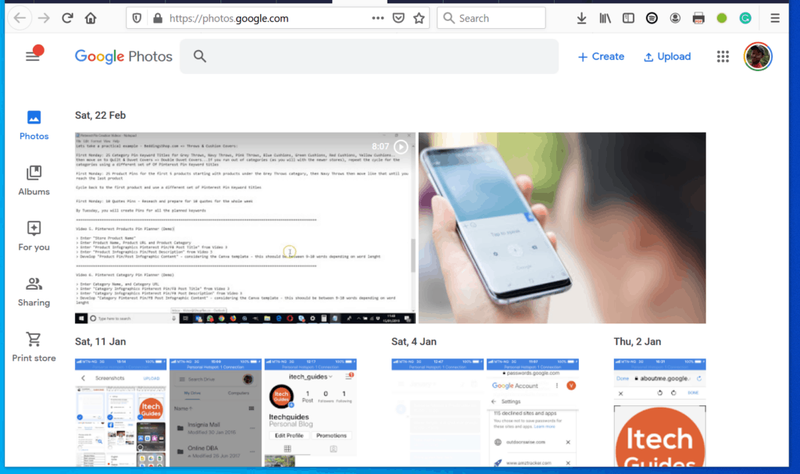Open first Sat, 4 Jan blank screenshot

coord(437,412)
